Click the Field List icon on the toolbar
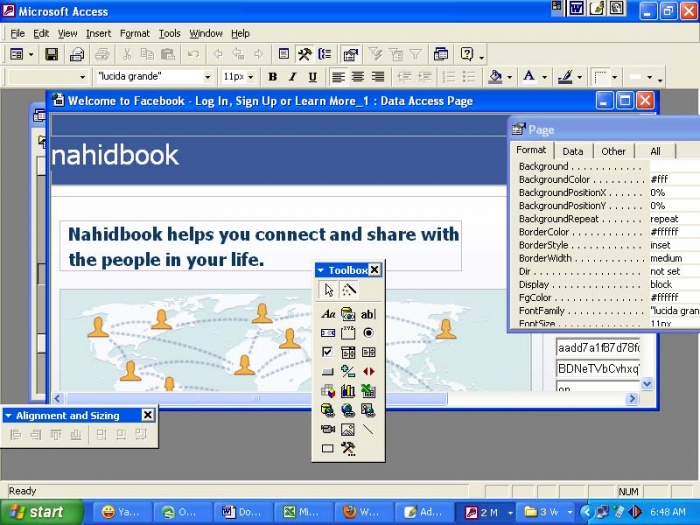700x525 pixels. pos(284,54)
